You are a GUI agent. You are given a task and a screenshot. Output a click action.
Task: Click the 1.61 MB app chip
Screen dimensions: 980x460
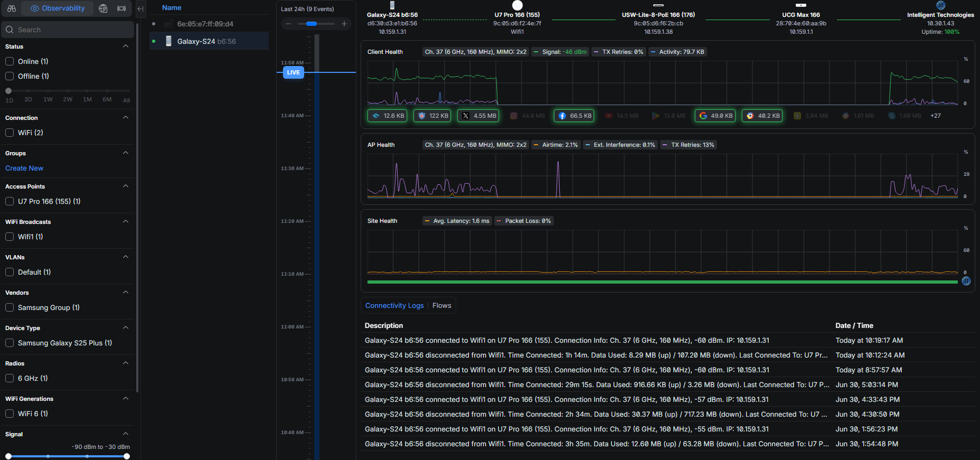coord(858,116)
